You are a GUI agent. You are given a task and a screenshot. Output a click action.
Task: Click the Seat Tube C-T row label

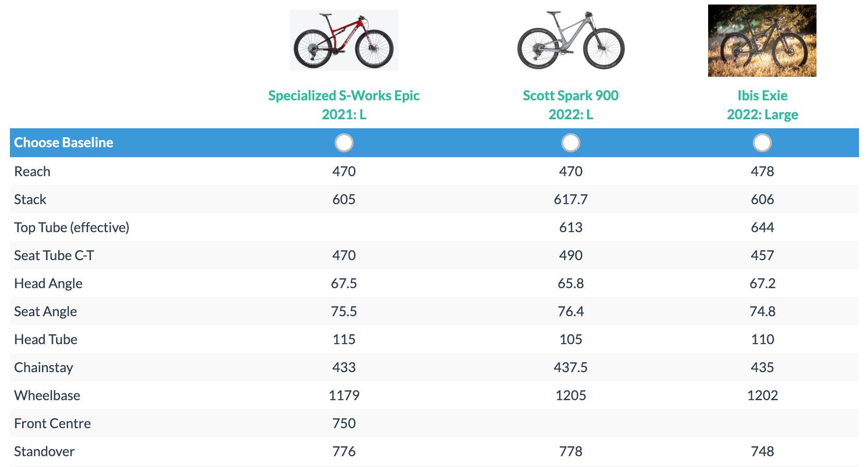click(54, 256)
